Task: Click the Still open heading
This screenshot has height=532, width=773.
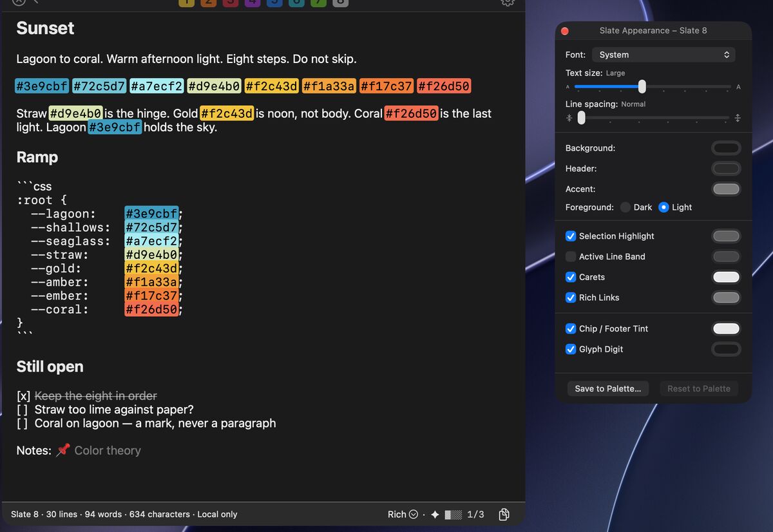Action: pos(50,366)
